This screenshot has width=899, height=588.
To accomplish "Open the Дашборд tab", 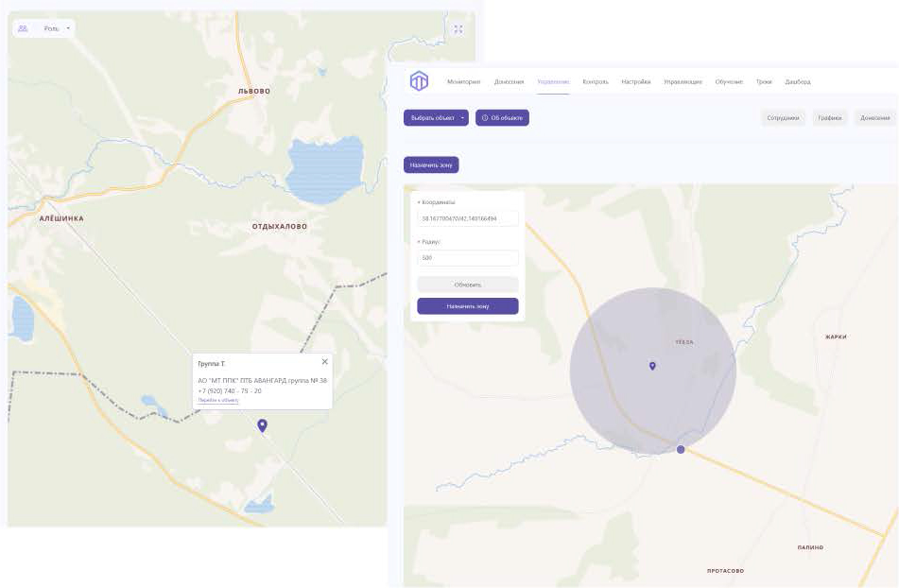I will [x=797, y=81].
